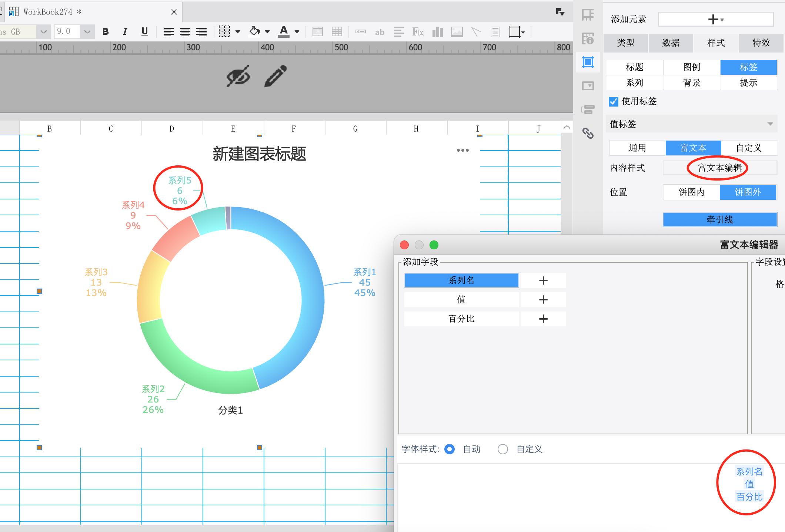The image size is (785, 532).
Task: Open the font size dropdown
Action: pos(87,32)
